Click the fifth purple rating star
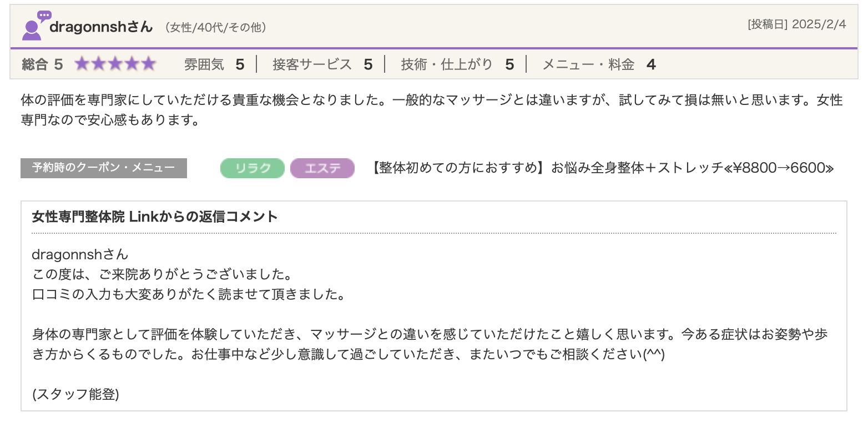The height and width of the screenshot is (427, 868). [148, 64]
